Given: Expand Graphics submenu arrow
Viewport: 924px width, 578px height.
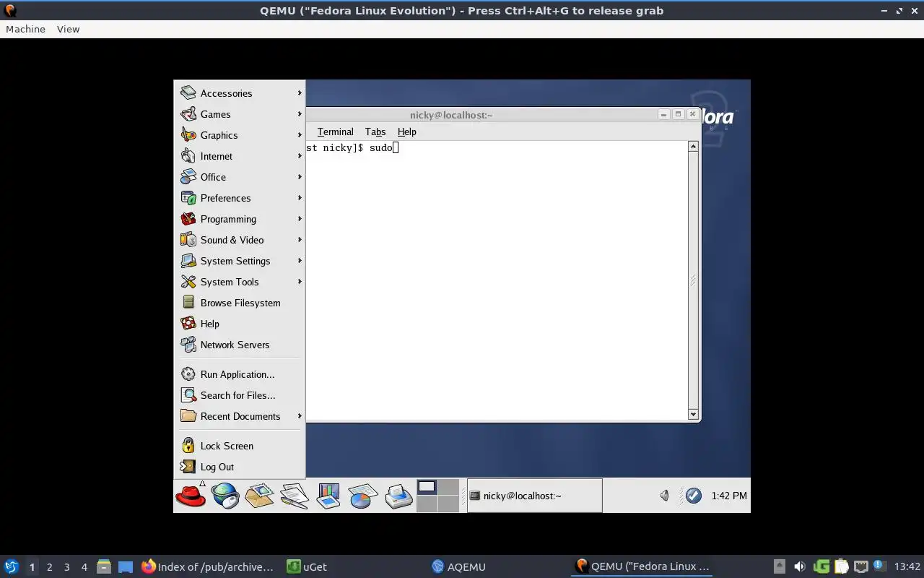Looking at the screenshot, I should 300,135.
